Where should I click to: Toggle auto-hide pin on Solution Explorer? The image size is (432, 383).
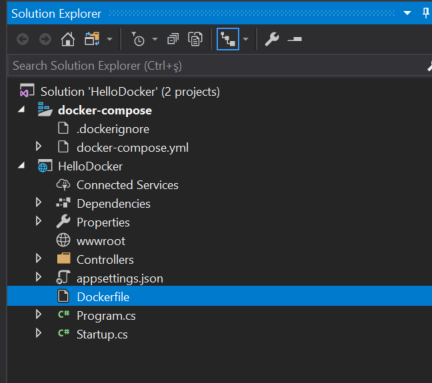click(426, 13)
